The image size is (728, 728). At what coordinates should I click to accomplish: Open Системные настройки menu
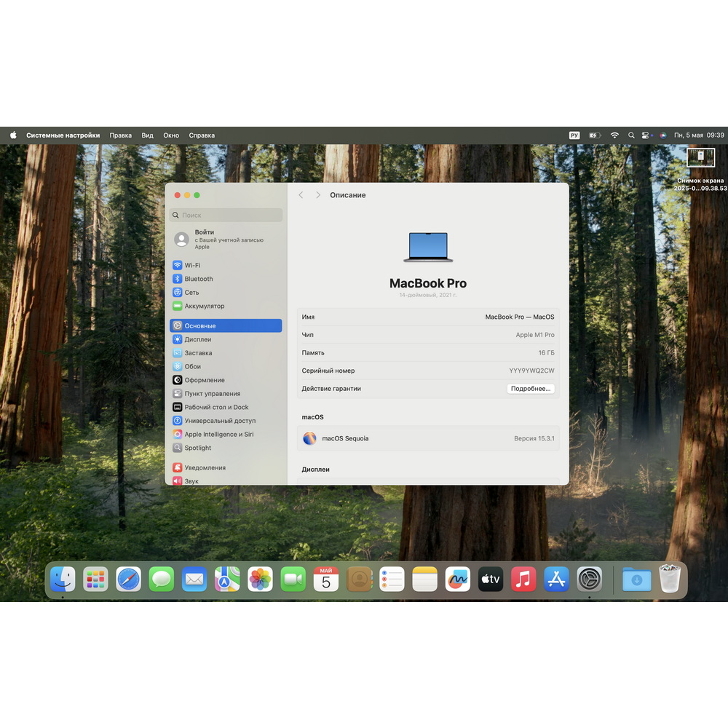(63, 135)
